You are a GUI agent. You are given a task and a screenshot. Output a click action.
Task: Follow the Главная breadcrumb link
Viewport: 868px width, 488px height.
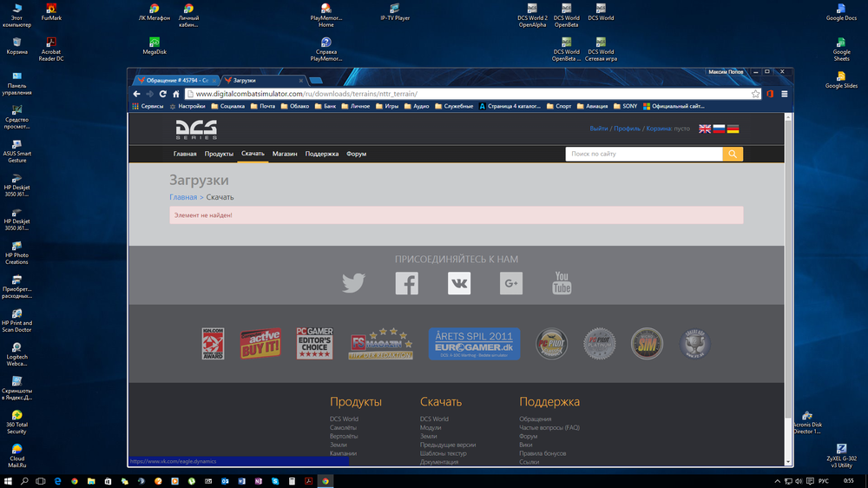(183, 197)
